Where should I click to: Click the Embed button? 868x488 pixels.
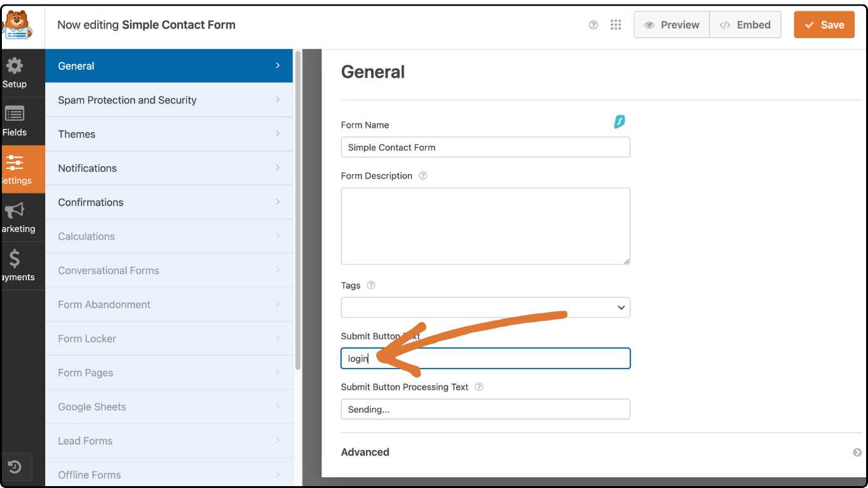(x=745, y=25)
